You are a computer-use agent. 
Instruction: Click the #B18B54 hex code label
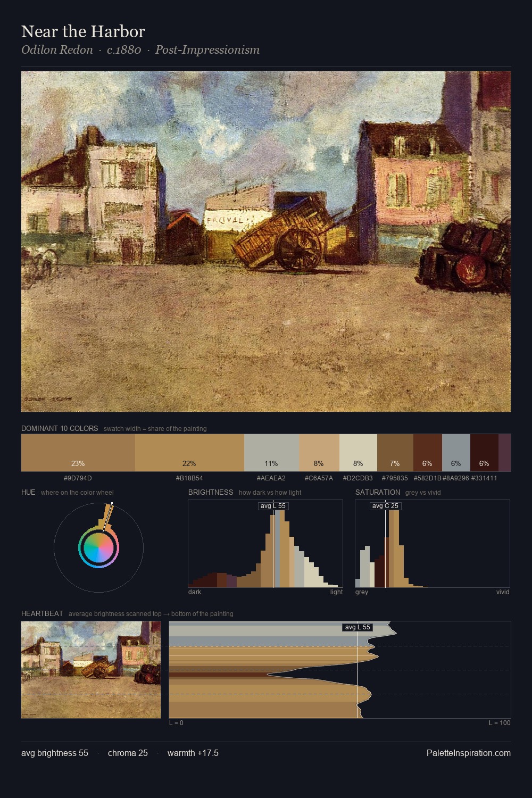click(x=189, y=478)
